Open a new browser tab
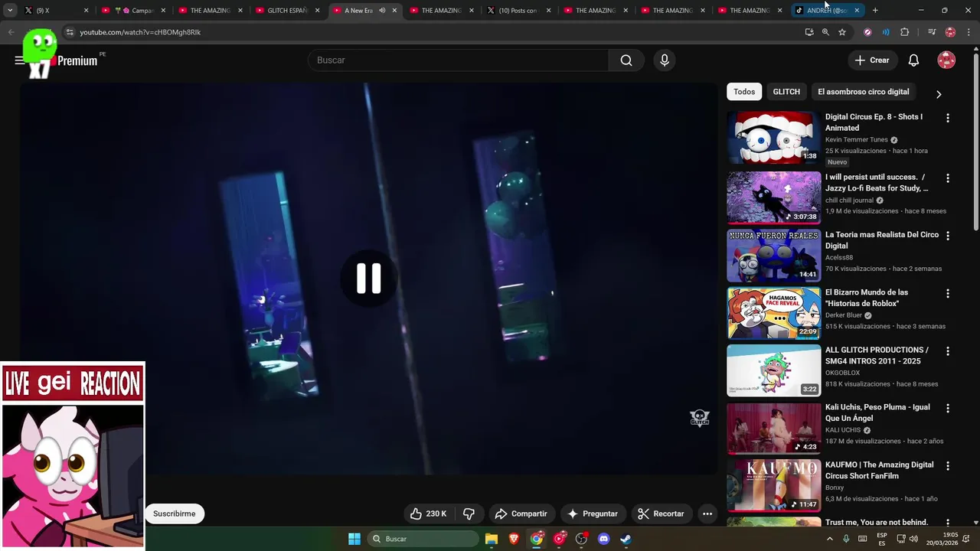Screen dimensions: 980x551 (875, 11)
